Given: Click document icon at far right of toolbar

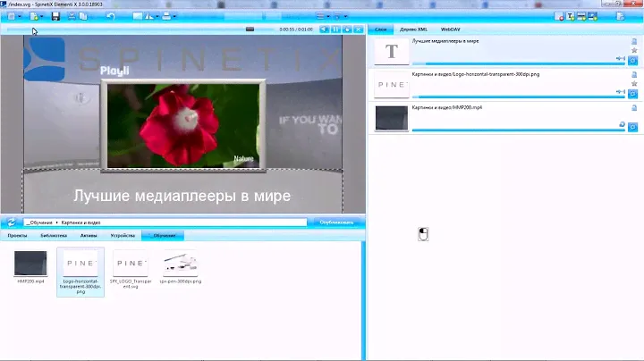Looking at the screenshot, I should (x=621, y=16).
